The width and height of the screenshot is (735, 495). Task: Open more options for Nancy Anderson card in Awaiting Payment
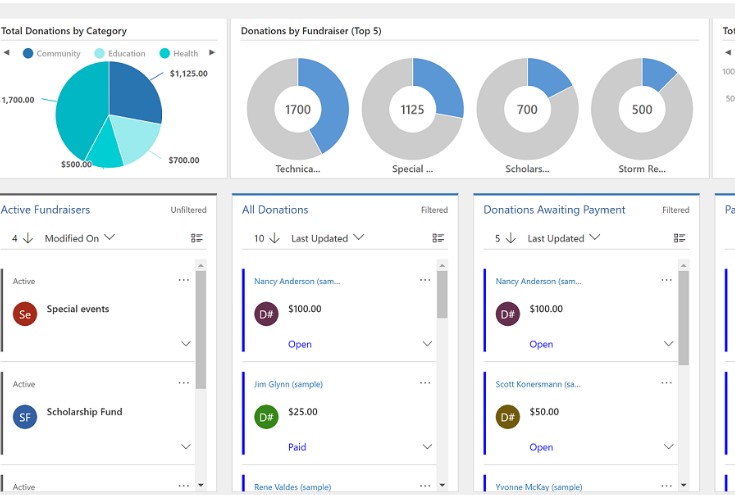coord(667,280)
